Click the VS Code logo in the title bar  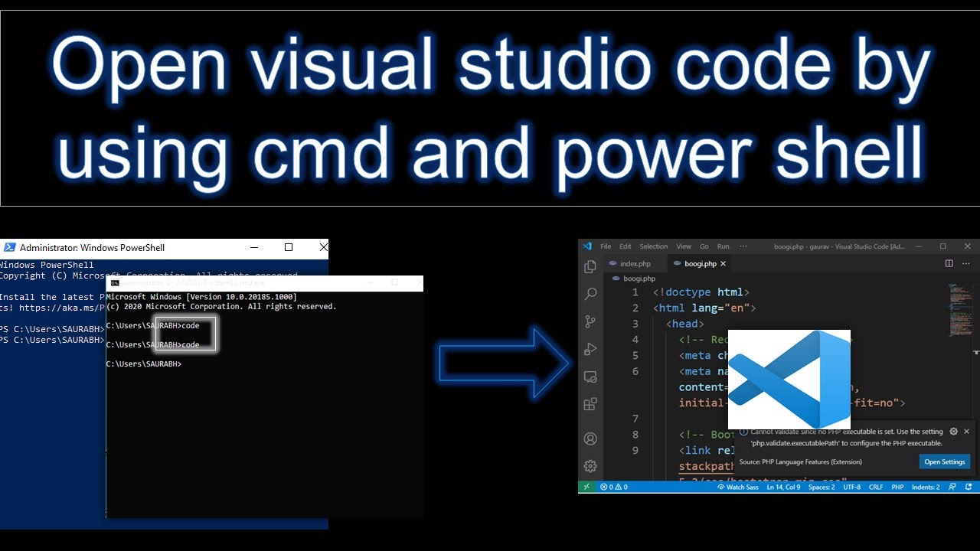587,246
